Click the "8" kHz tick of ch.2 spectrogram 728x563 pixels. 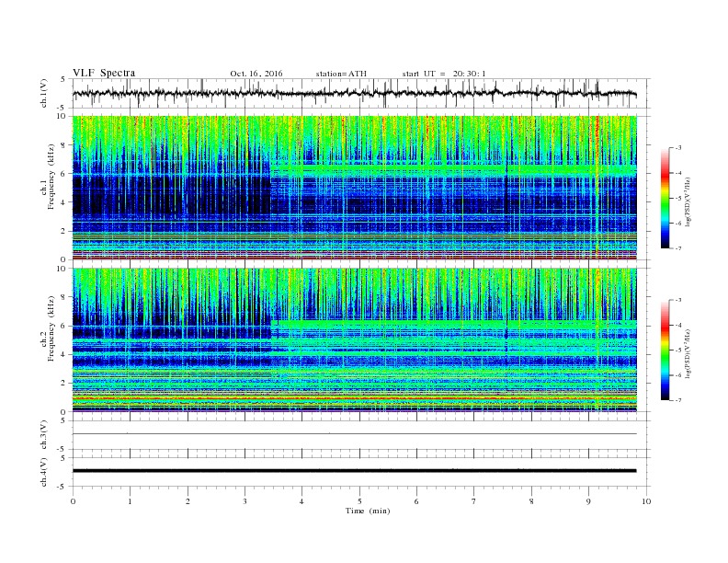coord(63,297)
